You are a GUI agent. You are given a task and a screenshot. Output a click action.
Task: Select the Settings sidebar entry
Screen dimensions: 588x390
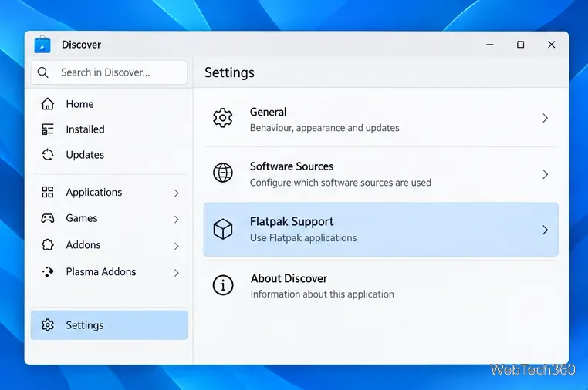(x=109, y=325)
